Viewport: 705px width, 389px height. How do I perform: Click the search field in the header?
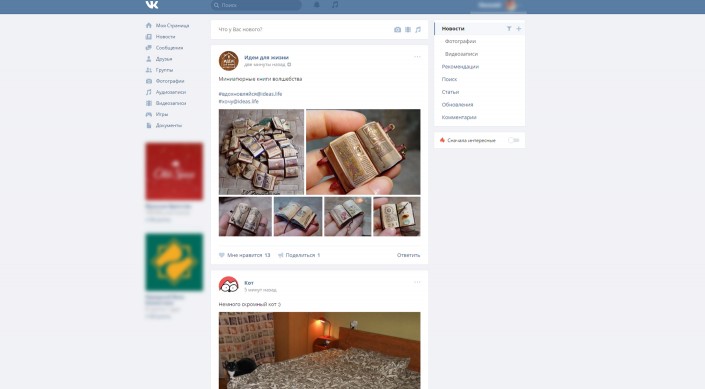(x=256, y=5)
